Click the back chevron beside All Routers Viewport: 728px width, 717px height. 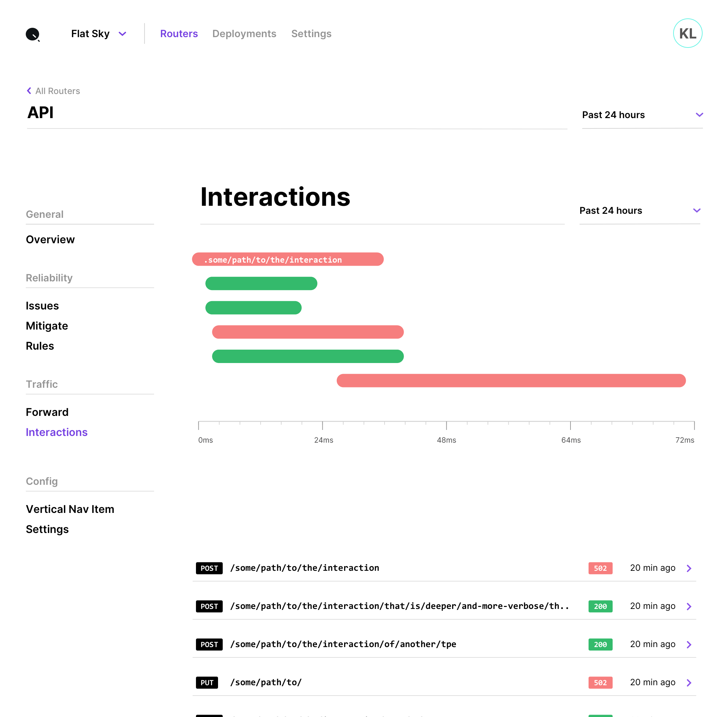29,91
